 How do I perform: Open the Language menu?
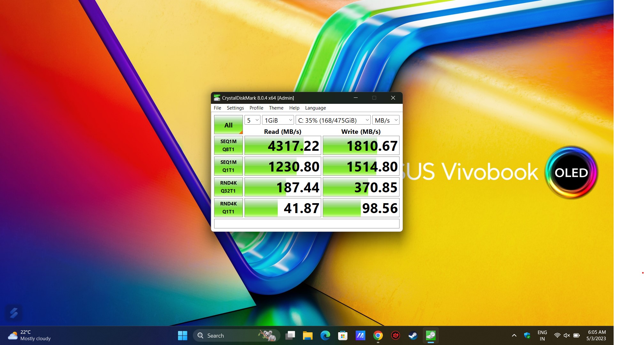[315, 108]
